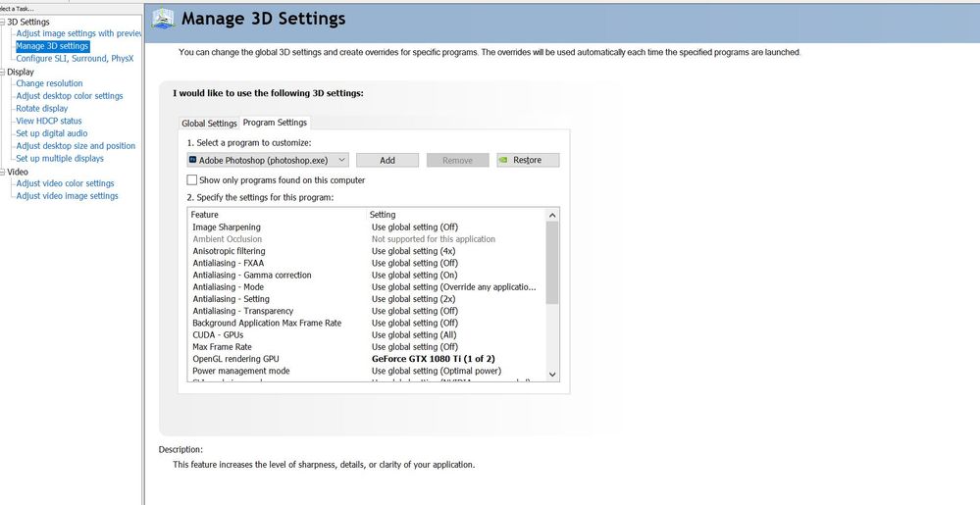This screenshot has width=980, height=505.
Task: Select Manage 3D settings in task tree
Action: point(53,46)
